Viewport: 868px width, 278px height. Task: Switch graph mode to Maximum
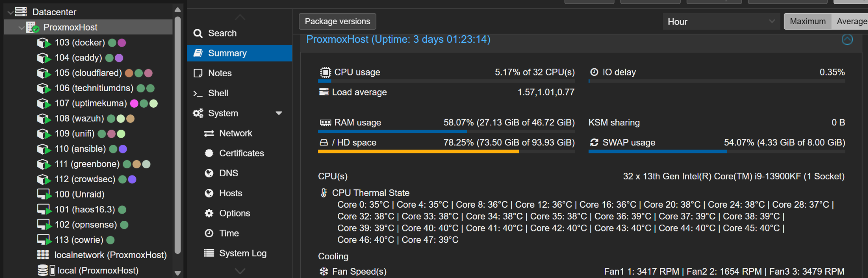click(807, 21)
